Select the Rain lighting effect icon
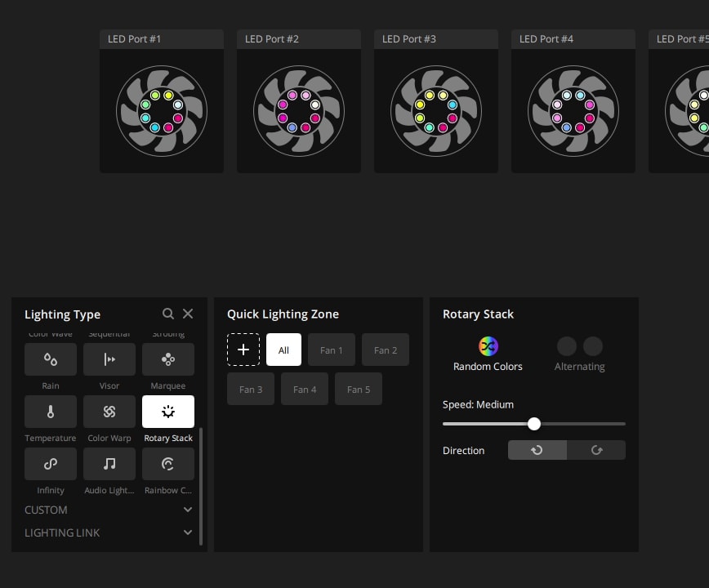This screenshot has height=588, width=709. (x=51, y=359)
